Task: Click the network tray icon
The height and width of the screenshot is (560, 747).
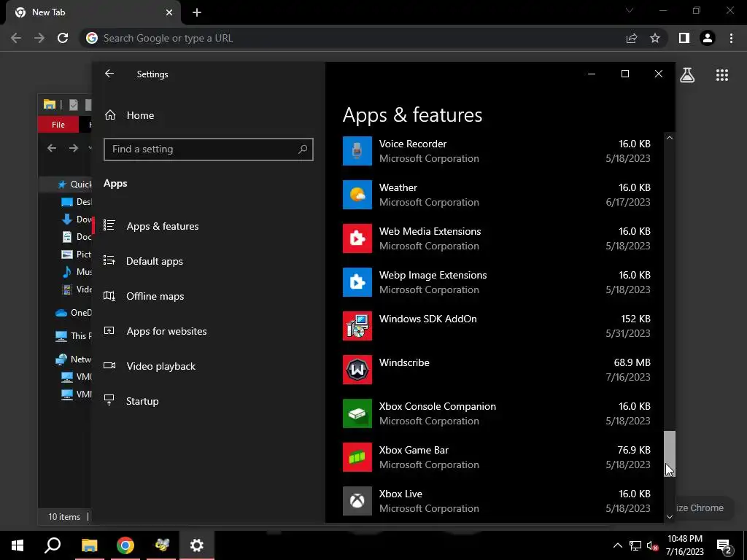Action: click(x=635, y=545)
